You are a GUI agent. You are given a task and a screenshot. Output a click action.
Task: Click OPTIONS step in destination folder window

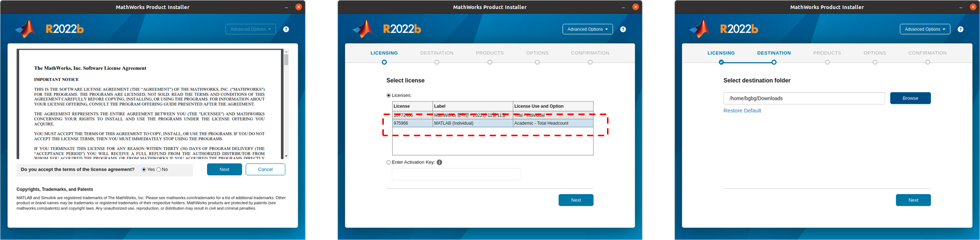click(874, 53)
